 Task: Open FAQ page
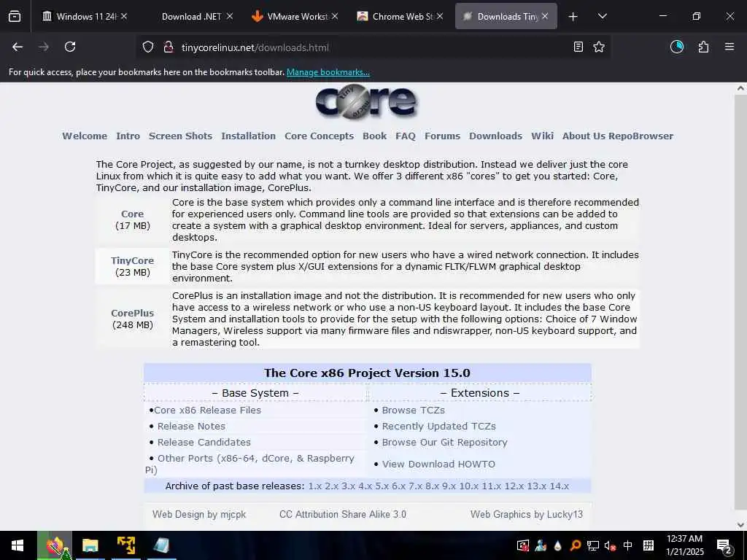406,136
